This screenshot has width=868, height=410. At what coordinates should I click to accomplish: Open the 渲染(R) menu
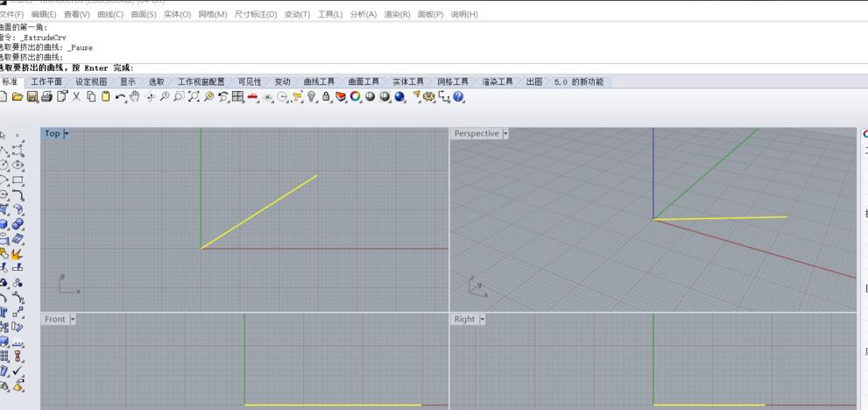tap(397, 14)
